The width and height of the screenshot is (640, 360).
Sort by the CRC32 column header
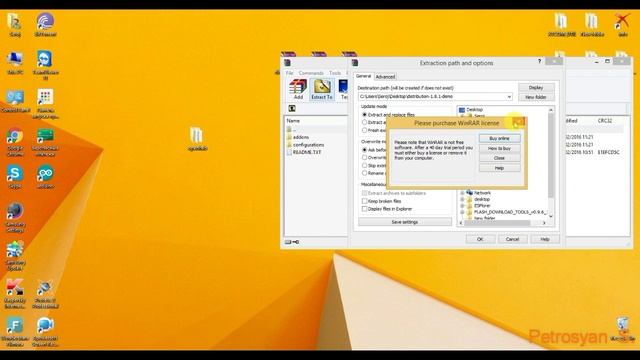point(604,121)
